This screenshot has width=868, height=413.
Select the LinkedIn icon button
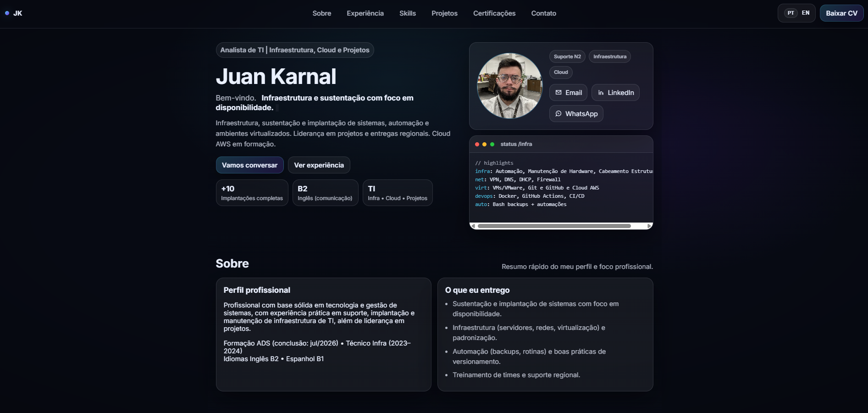coord(615,92)
